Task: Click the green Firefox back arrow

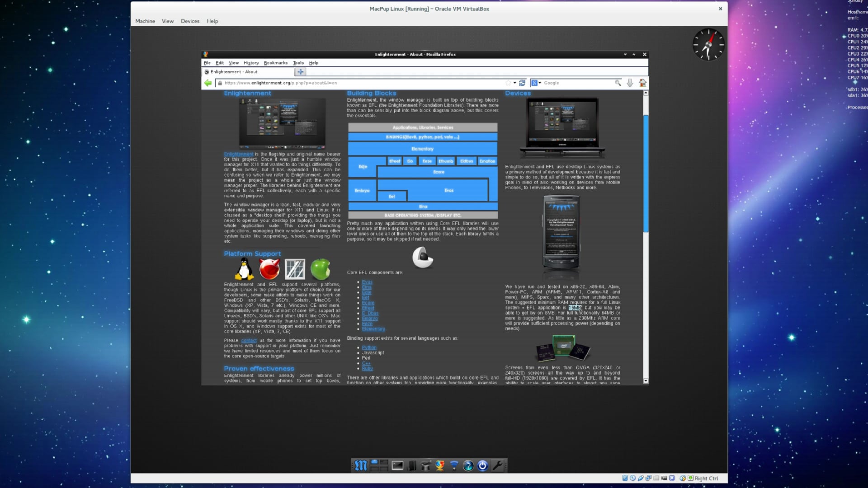Action: [x=208, y=83]
